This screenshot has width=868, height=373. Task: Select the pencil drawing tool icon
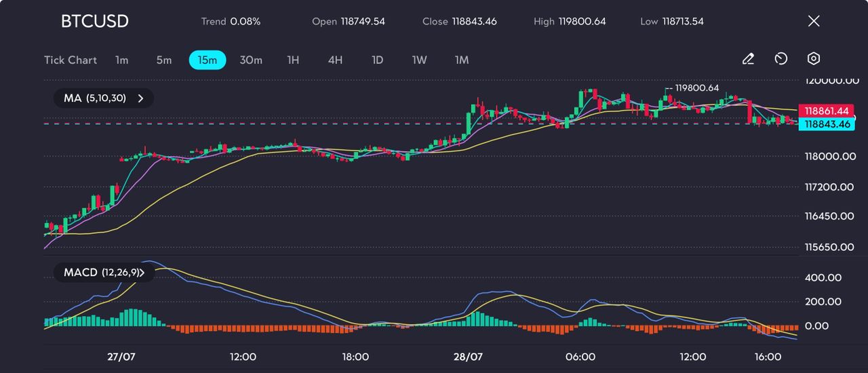pos(748,60)
